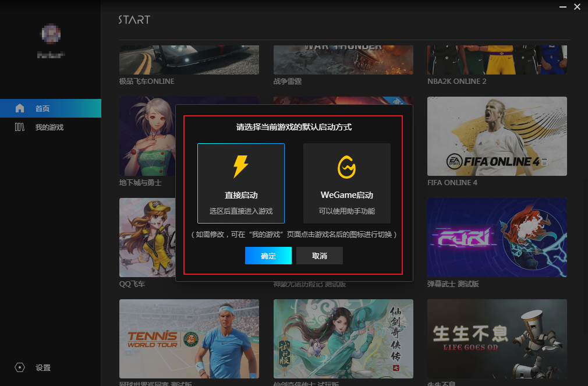
Task: Click the user avatar picture
Action: click(50, 34)
